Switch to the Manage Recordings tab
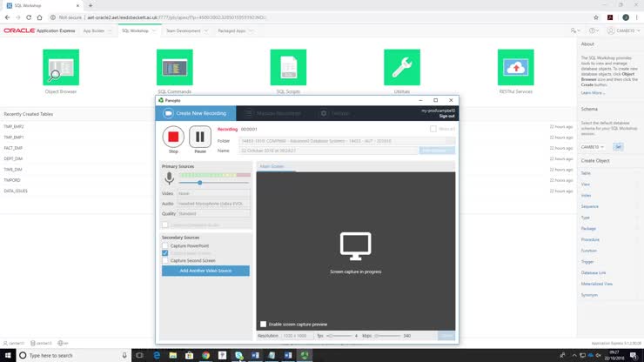Image resolution: width=644 pixels, height=362 pixels. [x=273, y=113]
